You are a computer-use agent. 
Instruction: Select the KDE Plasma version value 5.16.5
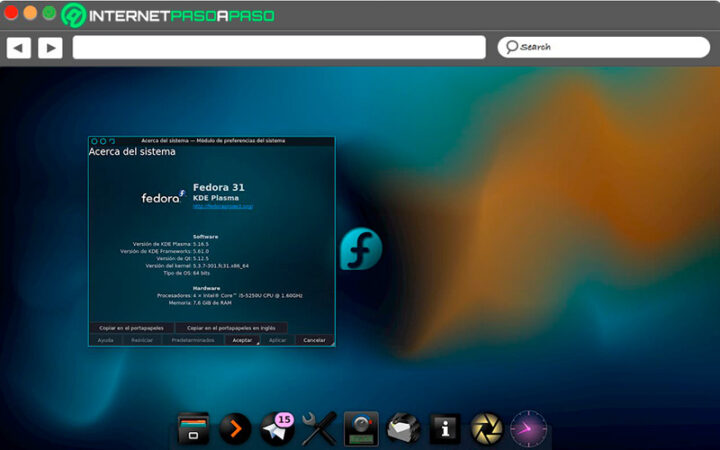pos(201,244)
